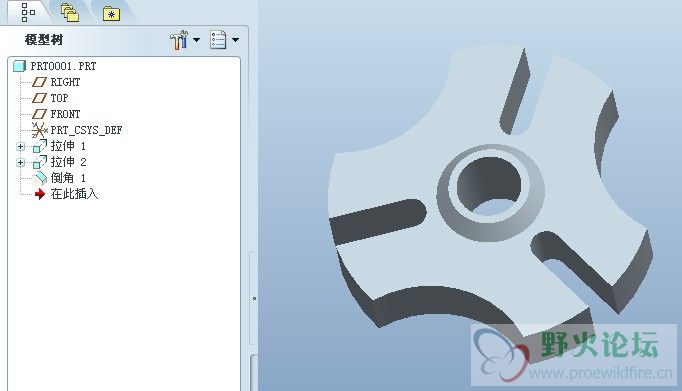Click the center hole of the 3D model
Screen dimensions: 682x391
pos(489,186)
